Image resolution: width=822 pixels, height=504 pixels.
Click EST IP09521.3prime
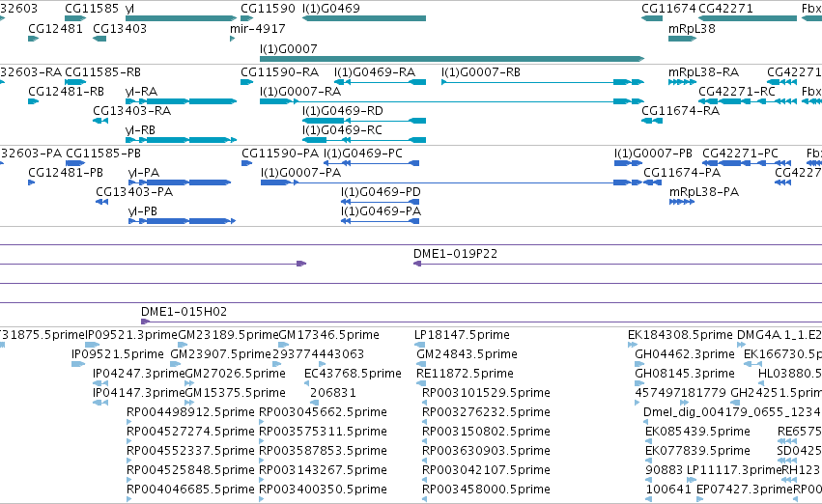(x=131, y=335)
